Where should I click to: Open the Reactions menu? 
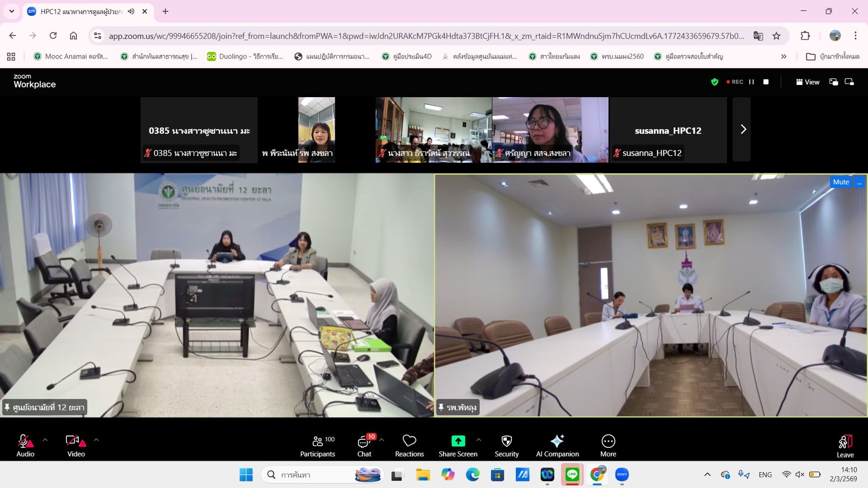click(409, 445)
